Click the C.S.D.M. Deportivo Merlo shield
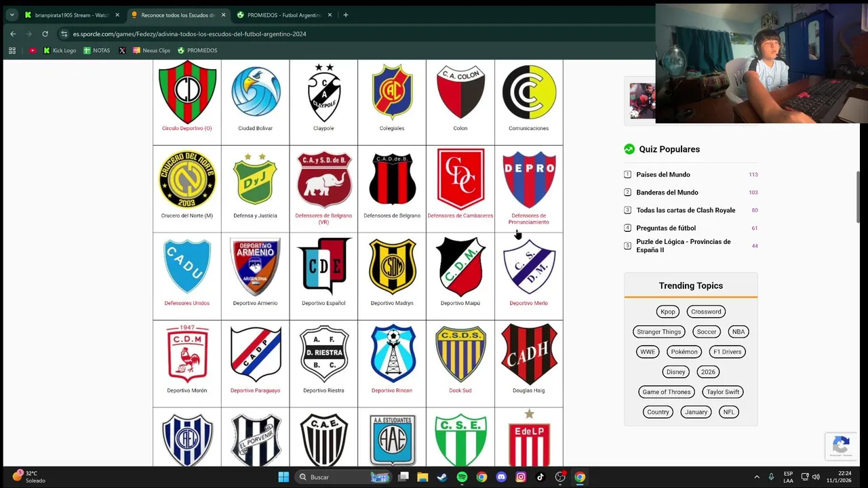The image size is (868, 488). 529,266
